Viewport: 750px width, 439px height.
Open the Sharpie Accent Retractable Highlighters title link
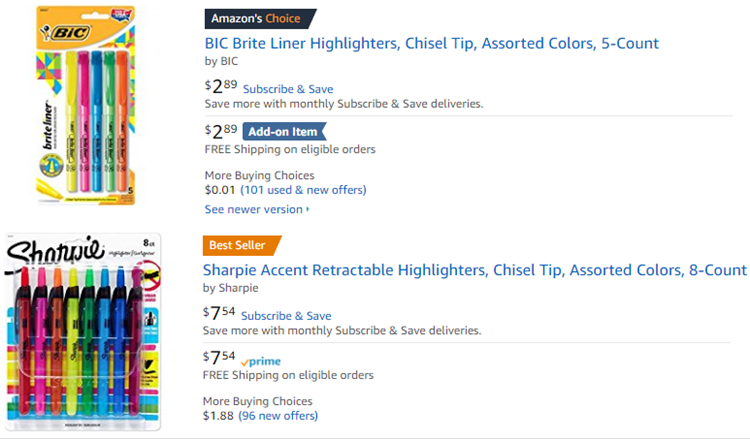tap(474, 270)
